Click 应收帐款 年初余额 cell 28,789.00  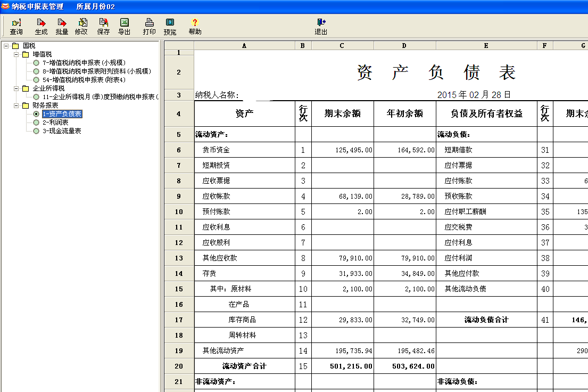coord(404,197)
